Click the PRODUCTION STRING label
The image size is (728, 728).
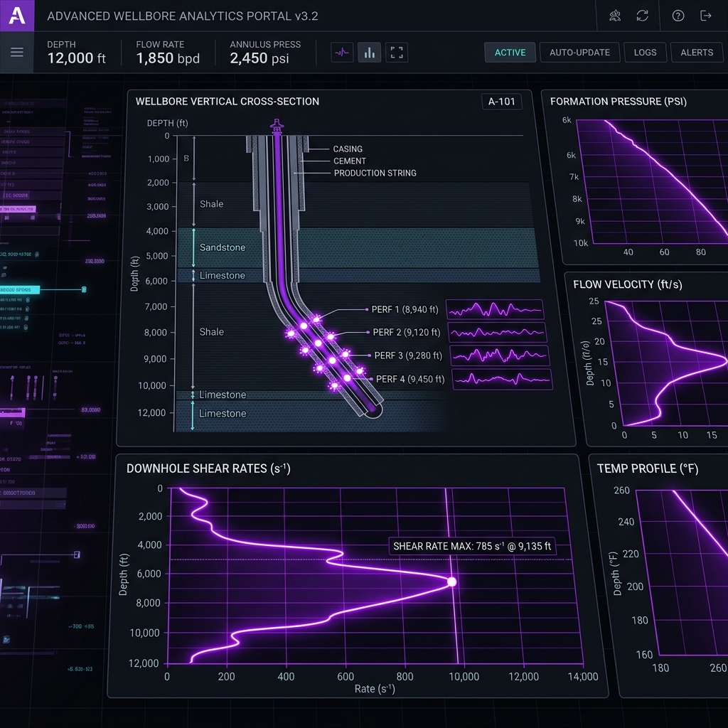[375, 173]
